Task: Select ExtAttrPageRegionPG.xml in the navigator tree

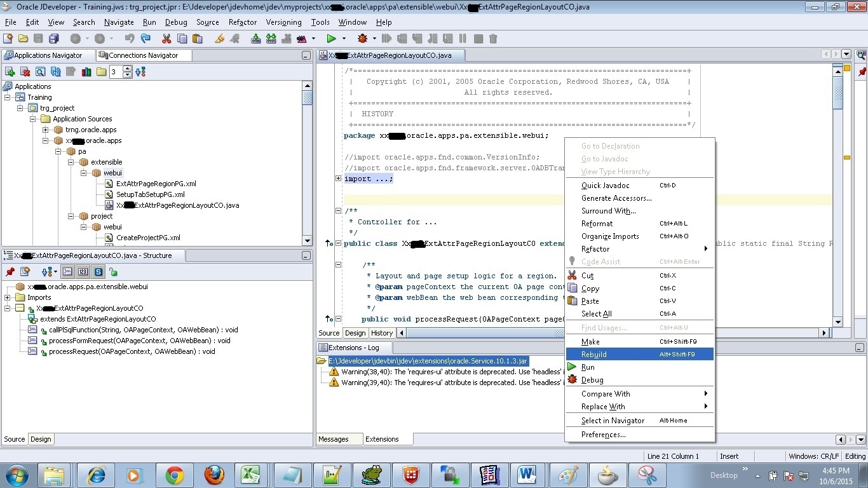Action: tap(156, 184)
